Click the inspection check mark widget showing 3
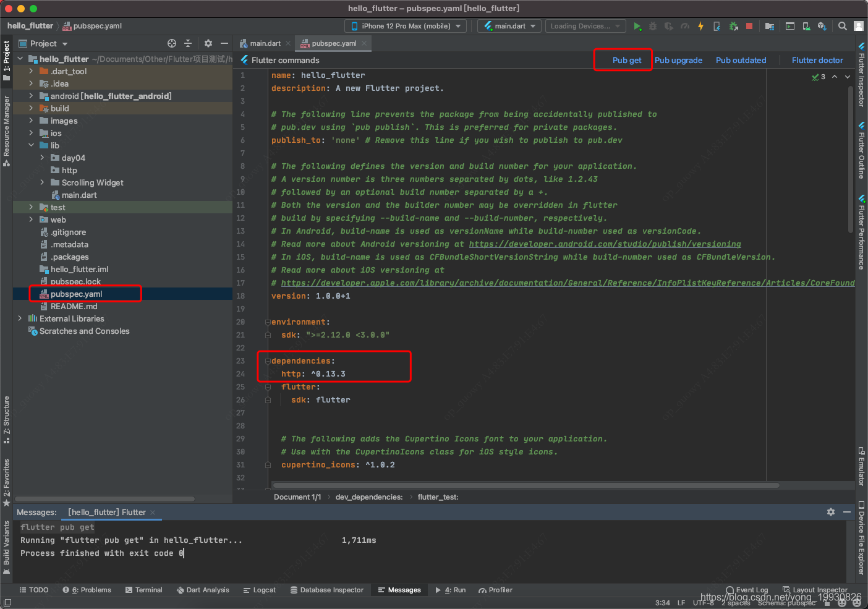868x609 pixels. [819, 77]
